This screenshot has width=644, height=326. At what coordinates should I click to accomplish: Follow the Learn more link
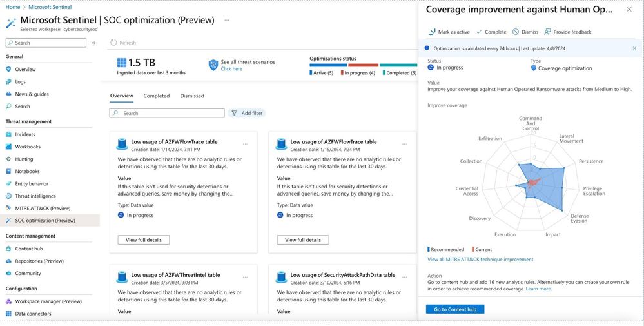[x=538, y=289]
